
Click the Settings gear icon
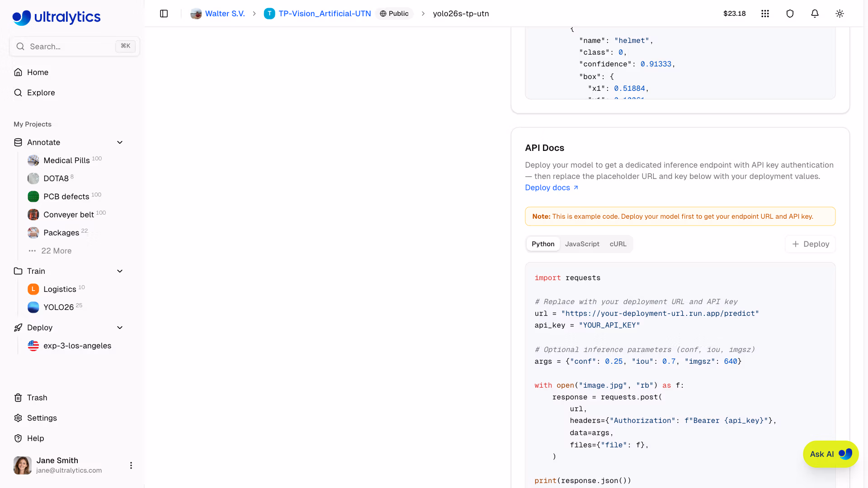pos(18,418)
